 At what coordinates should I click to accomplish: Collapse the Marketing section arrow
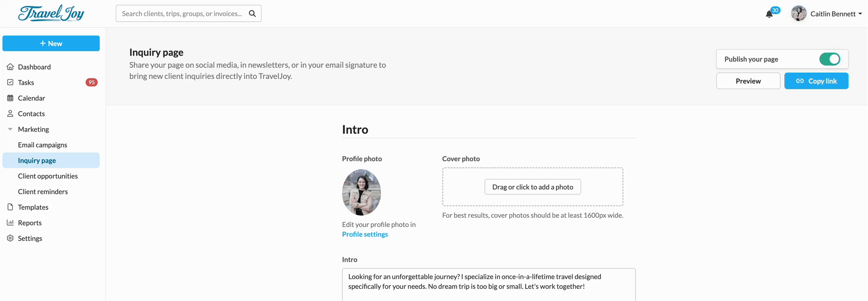tap(10, 129)
